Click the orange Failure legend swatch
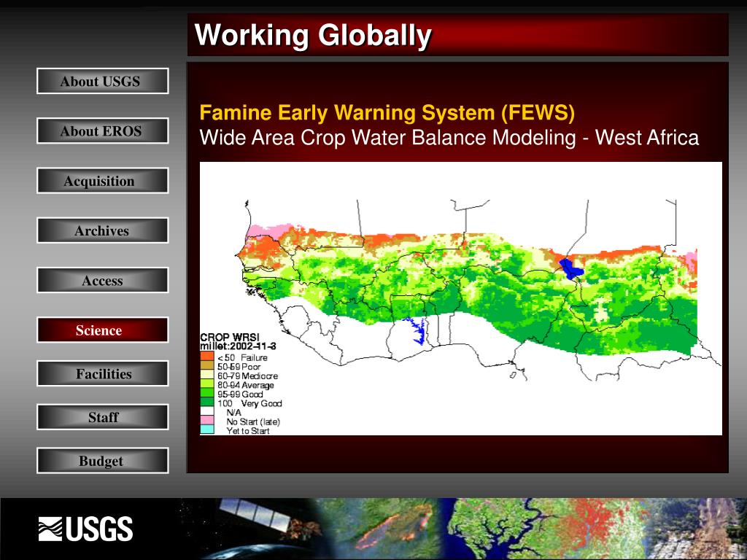This screenshot has width=747, height=560. (207, 356)
